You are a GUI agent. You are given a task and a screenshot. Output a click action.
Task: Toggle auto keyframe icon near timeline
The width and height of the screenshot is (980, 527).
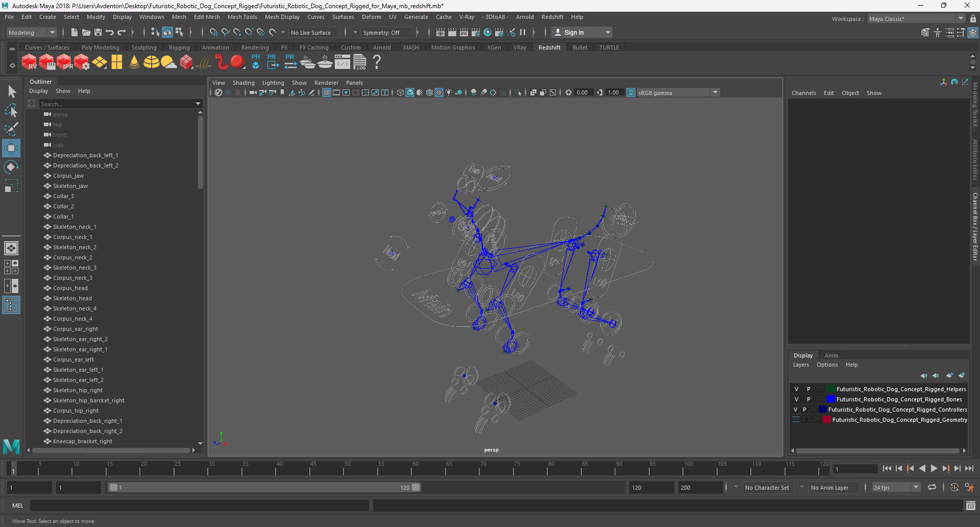click(954, 487)
